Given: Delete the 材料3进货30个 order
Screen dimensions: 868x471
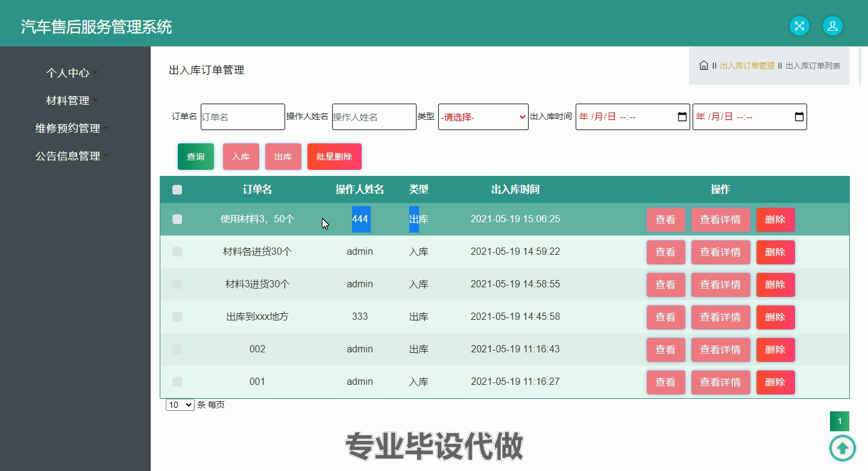Looking at the screenshot, I should [776, 285].
